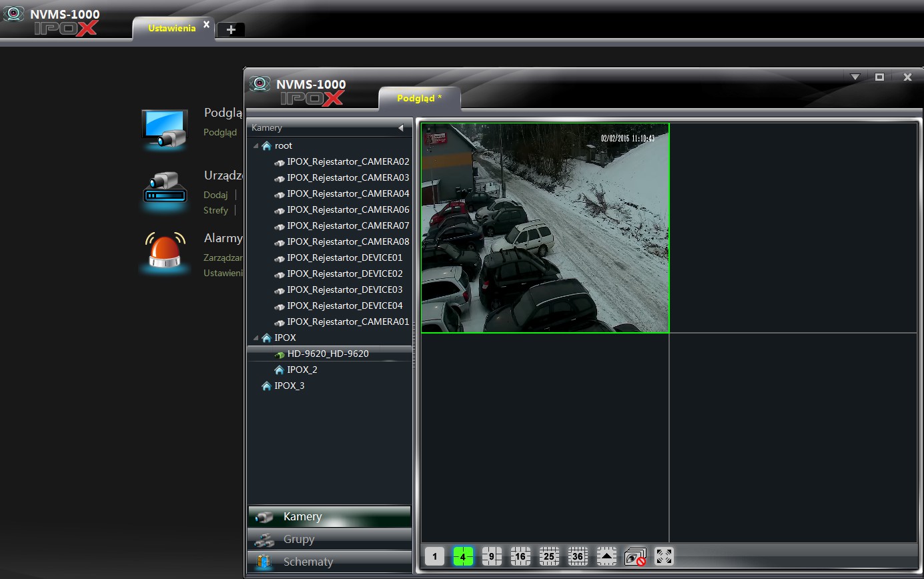The height and width of the screenshot is (579, 924).
Task: Collapse the root tree node
Action: pos(256,145)
